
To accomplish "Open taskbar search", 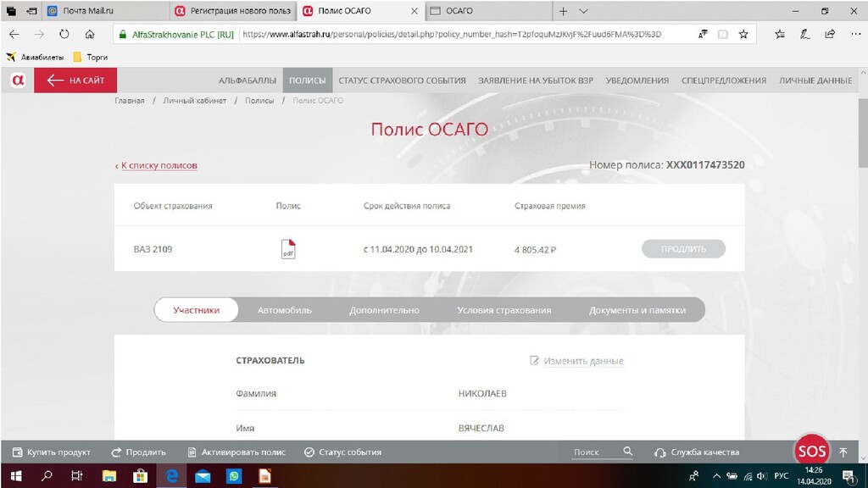I will click(x=47, y=476).
